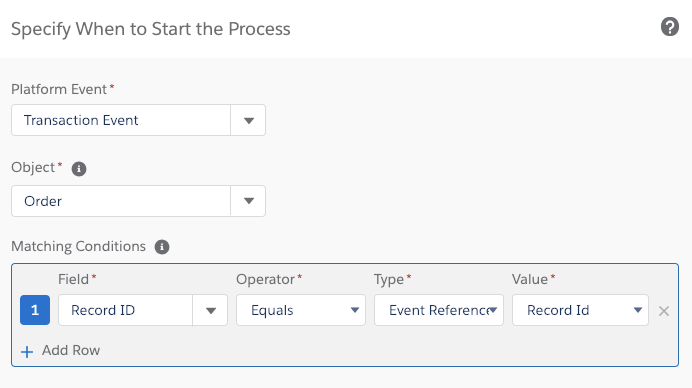Click Add Row link

71,350
